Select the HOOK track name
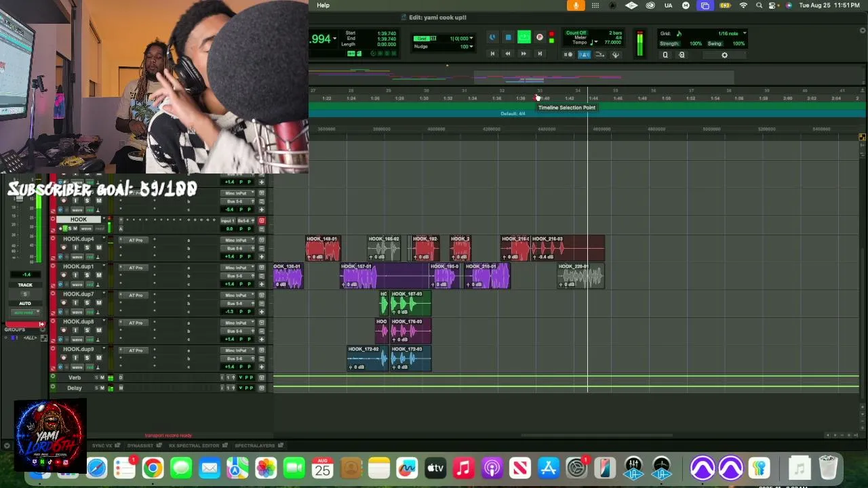Image resolution: width=868 pixels, height=488 pixels. click(79, 220)
